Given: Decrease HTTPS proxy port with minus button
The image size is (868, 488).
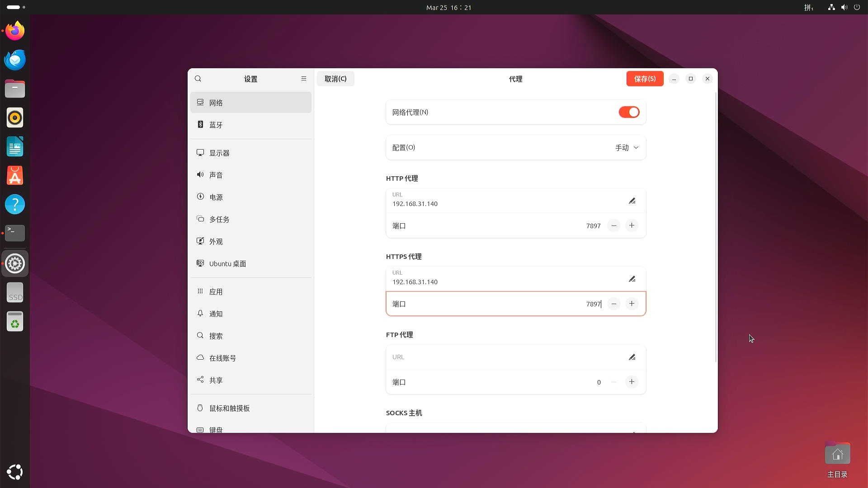Looking at the screenshot, I should [613, 304].
